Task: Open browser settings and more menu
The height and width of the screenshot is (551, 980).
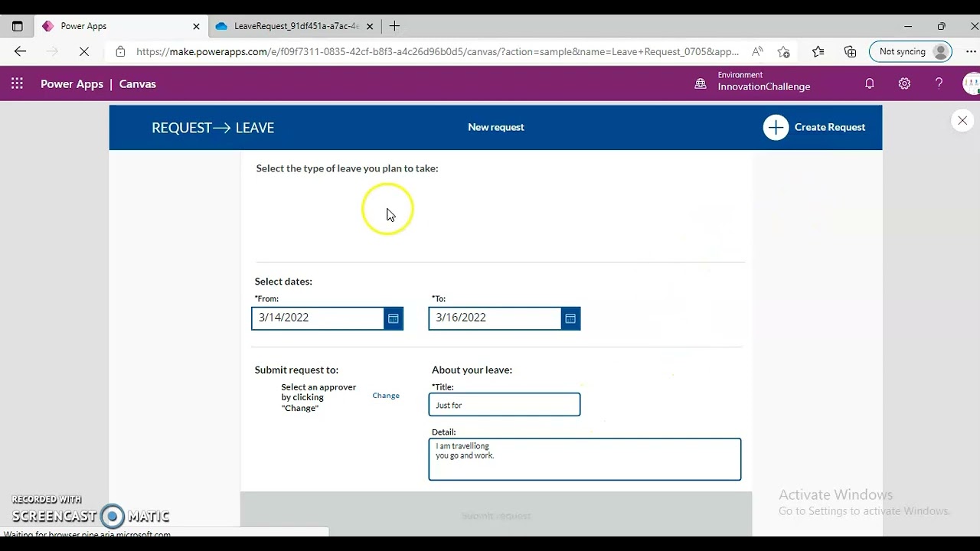Action: pyautogui.click(x=971, y=51)
